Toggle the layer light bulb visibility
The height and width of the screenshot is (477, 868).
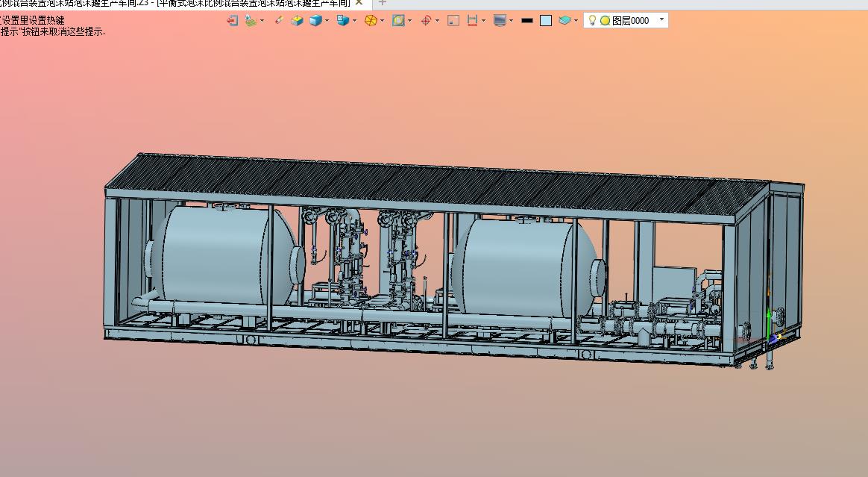point(592,20)
